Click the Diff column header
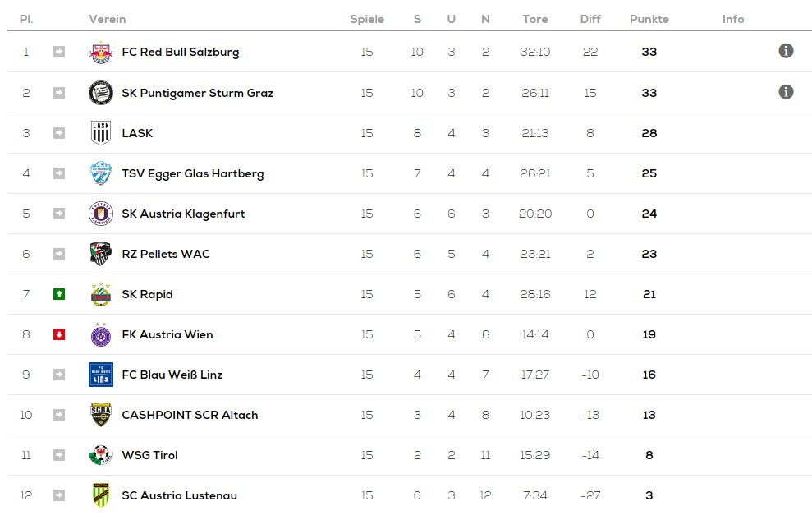 pos(590,19)
